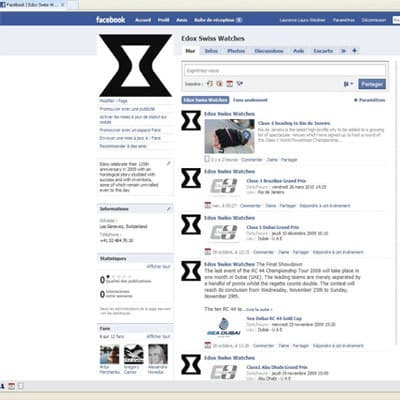Attach an event using the calendar Joindre icon
This screenshot has height=400, width=400.
point(229,84)
